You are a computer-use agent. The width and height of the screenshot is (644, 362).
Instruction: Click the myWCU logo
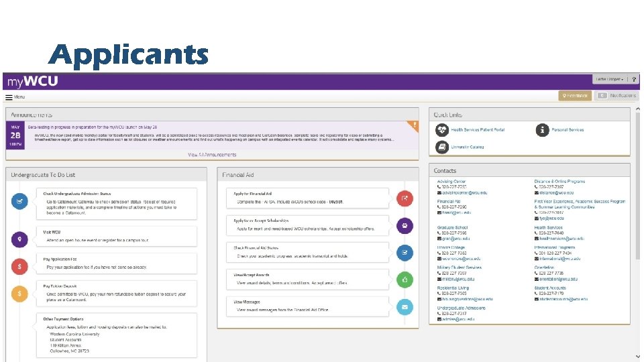coord(32,81)
